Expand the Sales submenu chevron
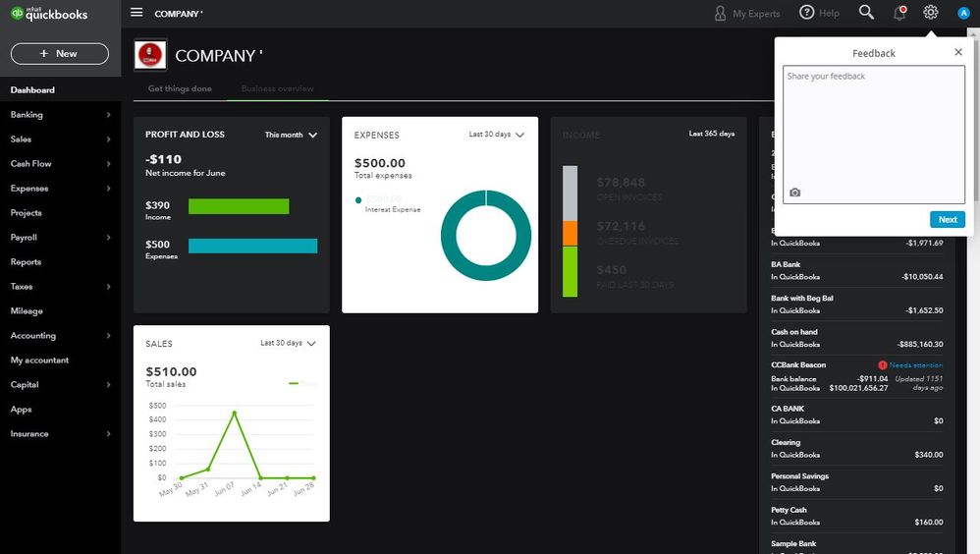 tap(109, 138)
